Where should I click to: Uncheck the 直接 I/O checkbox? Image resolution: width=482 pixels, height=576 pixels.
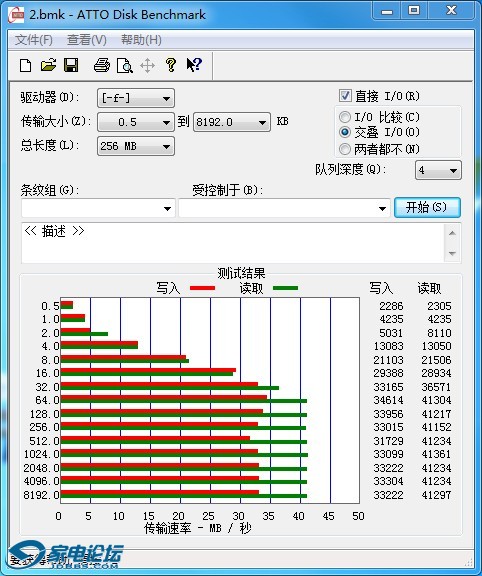coord(345,96)
